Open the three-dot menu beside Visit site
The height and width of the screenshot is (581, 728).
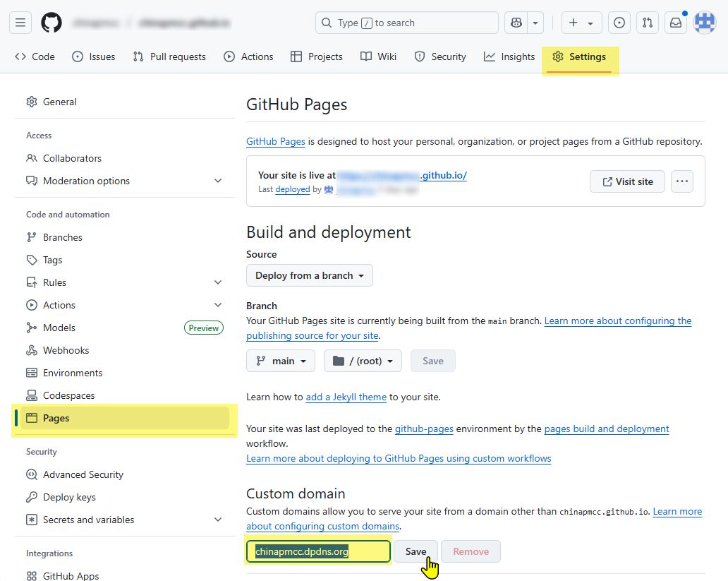[681, 181]
